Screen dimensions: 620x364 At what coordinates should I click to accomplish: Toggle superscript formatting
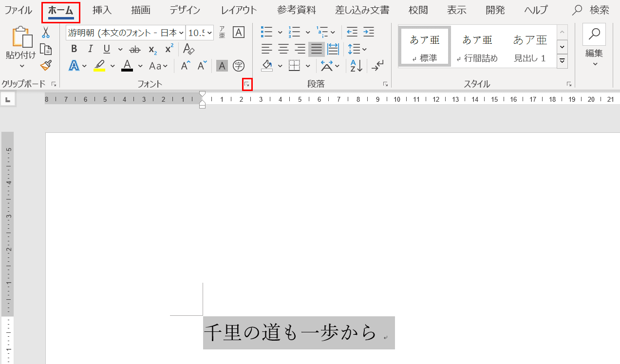(x=169, y=49)
